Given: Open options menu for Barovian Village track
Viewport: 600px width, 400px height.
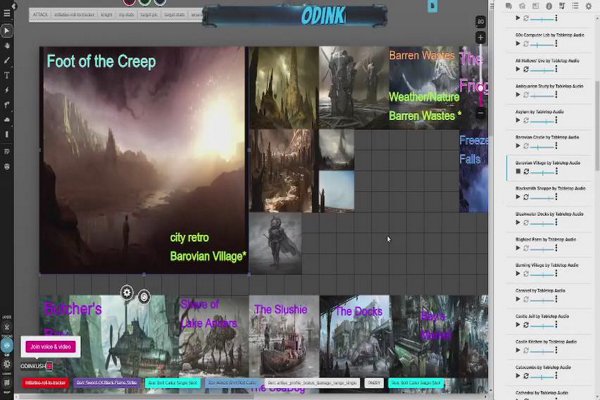Looking at the screenshot, I should [556, 171].
